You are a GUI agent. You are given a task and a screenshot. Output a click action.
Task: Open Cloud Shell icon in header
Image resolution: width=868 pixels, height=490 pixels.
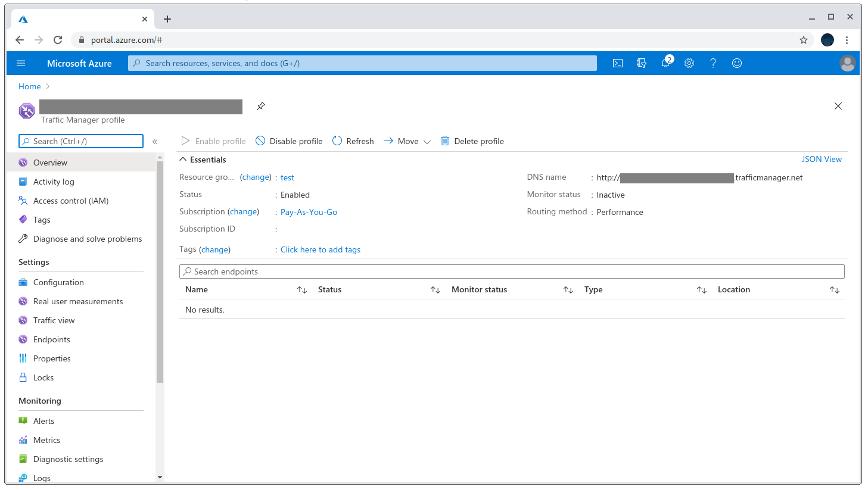tap(618, 63)
